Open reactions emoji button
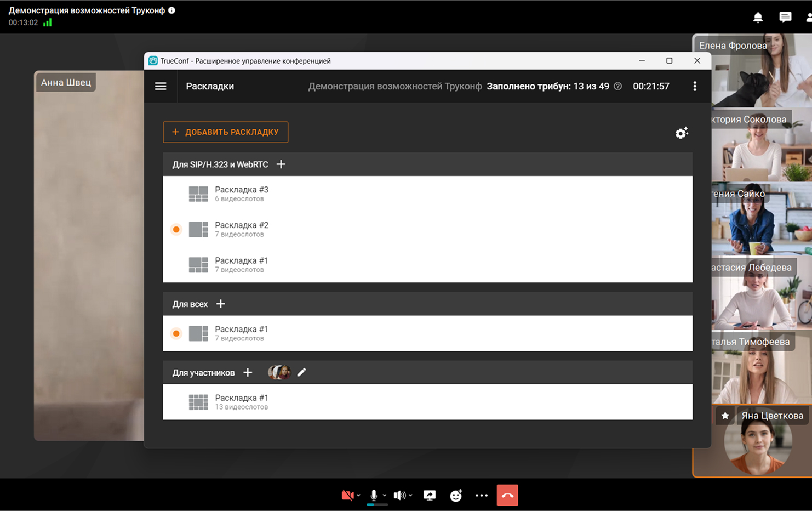Image resolution: width=812 pixels, height=511 pixels. [x=456, y=496]
